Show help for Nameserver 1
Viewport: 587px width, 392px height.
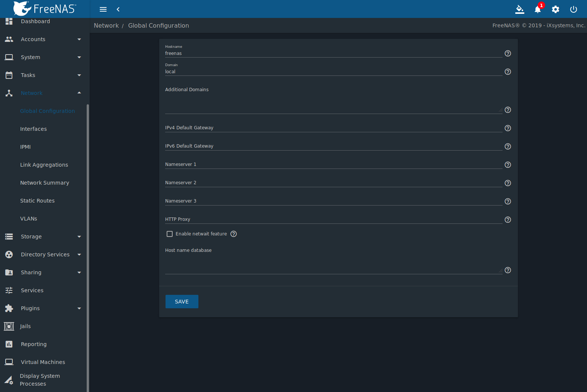pos(508,165)
